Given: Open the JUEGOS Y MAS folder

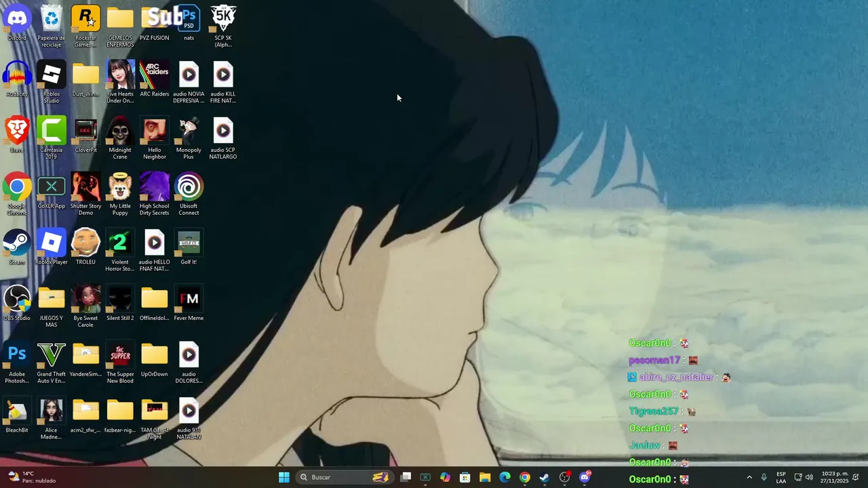Looking at the screenshot, I should point(52,307).
